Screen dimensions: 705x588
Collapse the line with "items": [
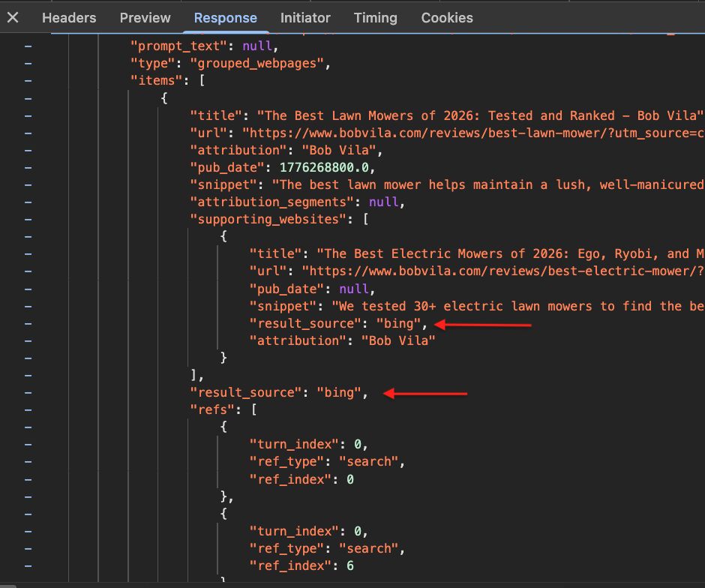(x=28, y=81)
